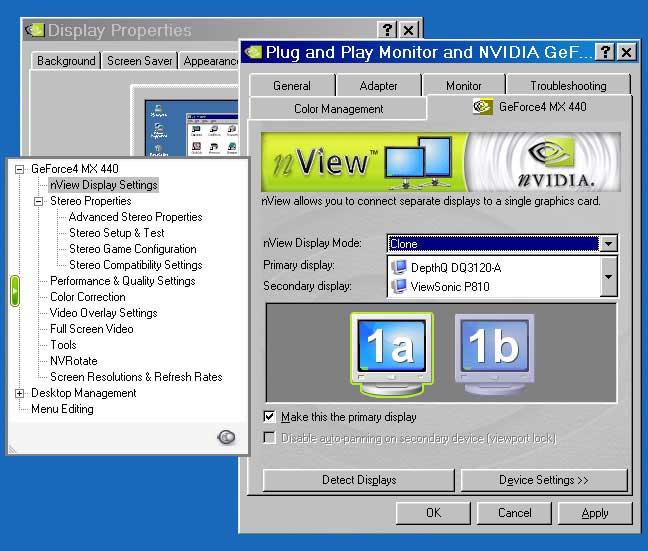
Task: Open the Primary/Secondary display dropdown arrow
Action: (608, 277)
